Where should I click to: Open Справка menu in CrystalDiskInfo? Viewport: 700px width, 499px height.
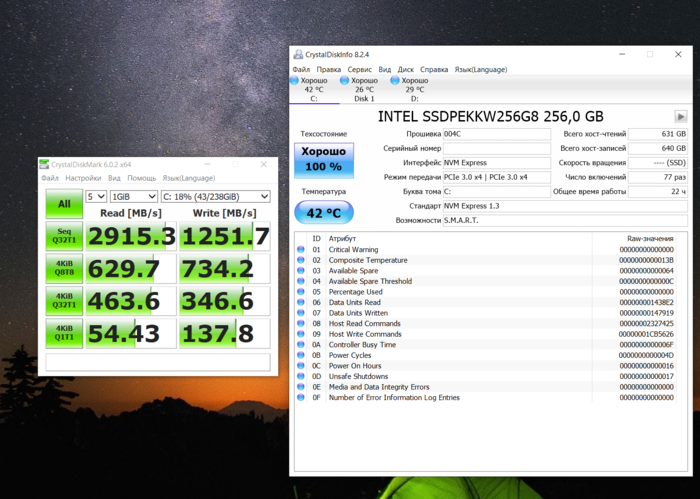tap(434, 70)
